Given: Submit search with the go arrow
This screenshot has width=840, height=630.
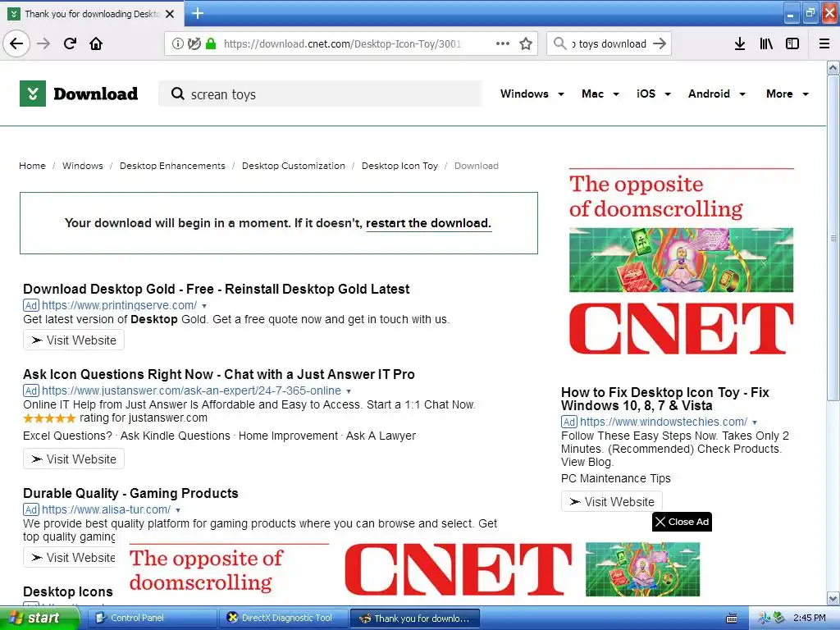Looking at the screenshot, I should [660, 43].
